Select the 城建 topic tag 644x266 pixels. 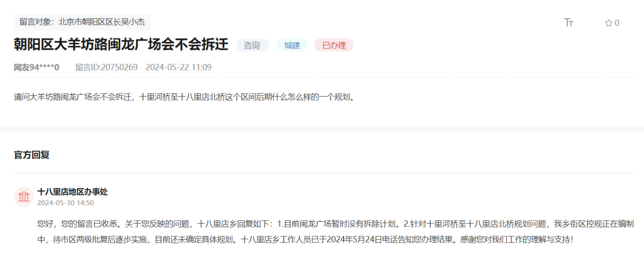(x=292, y=45)
